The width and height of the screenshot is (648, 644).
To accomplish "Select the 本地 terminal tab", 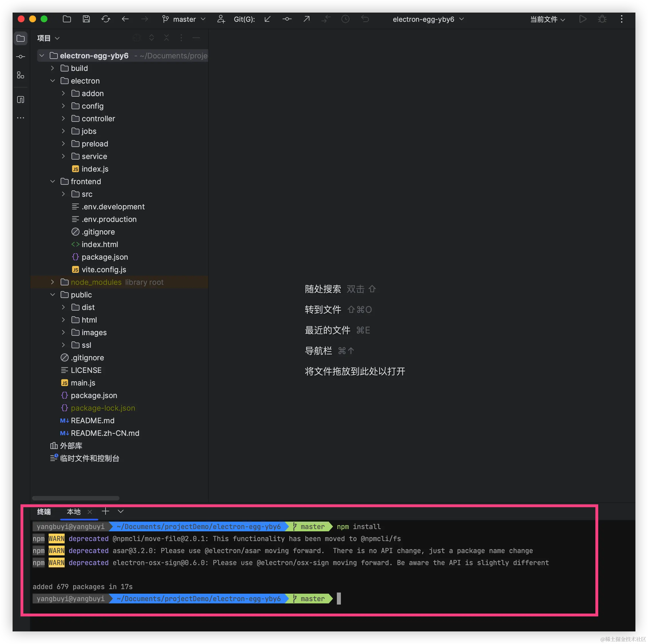I will [x=73, y=512].
